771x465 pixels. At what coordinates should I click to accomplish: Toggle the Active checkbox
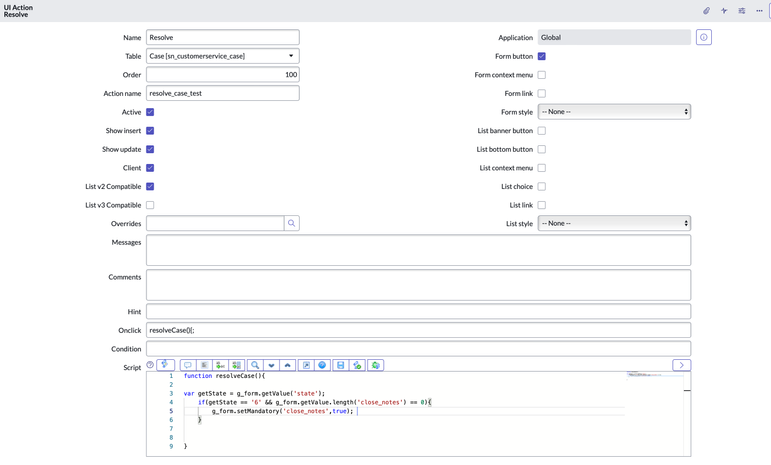coord(150,112)
